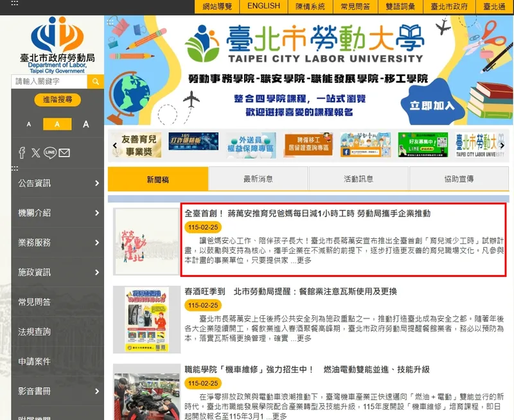The width and height of the screenshot is (514, 420).
Task: Open the 臺北市政府 top link
Action: pyautogui.click(x=449, y=6)
